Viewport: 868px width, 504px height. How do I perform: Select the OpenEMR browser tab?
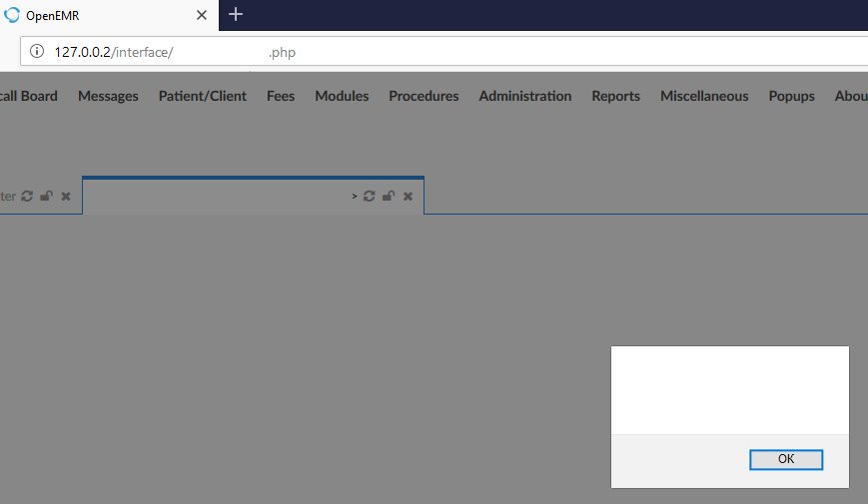[x=109, y=16]
